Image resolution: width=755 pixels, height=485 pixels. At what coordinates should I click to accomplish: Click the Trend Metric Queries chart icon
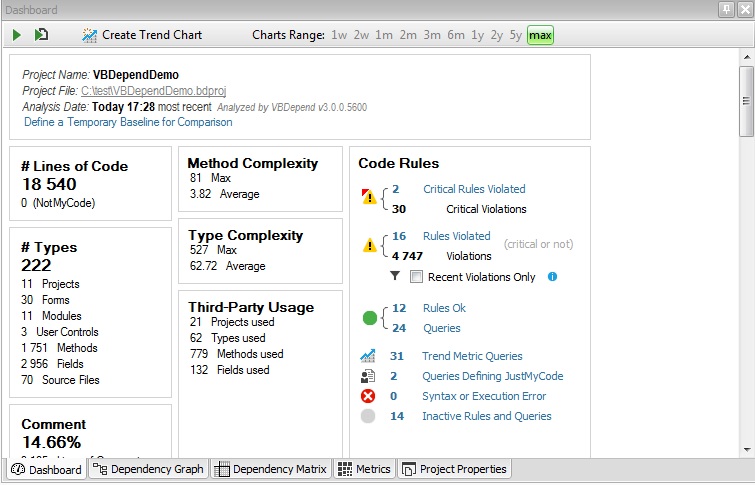(x=368, y=356)
